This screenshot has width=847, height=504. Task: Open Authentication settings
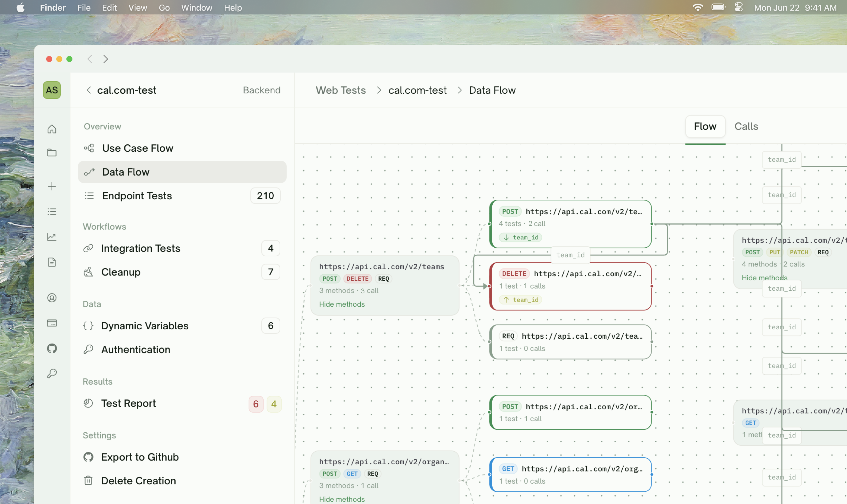pyautogui.click(x=182, y=349)
